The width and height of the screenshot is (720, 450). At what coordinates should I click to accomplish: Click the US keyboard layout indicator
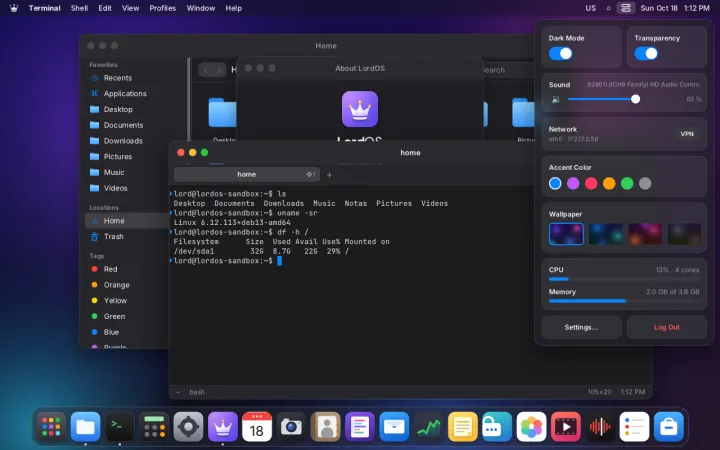[591, 8]
